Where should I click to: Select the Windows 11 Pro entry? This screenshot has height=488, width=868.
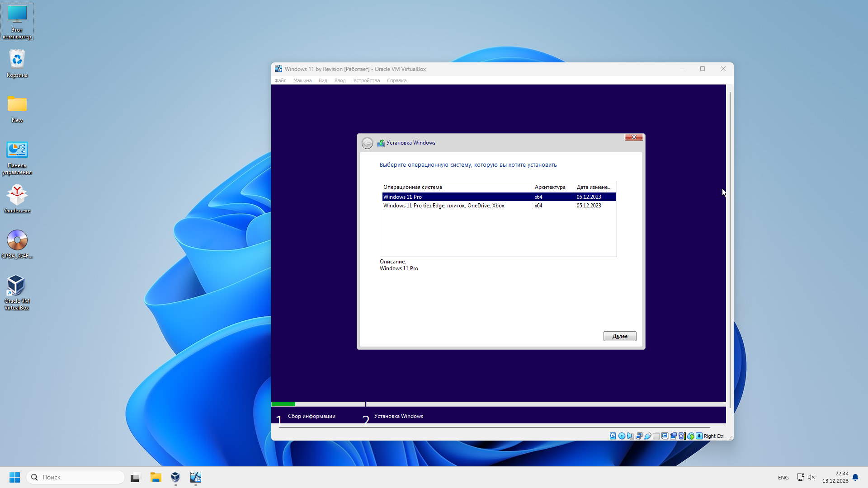(x=402, y=197)
